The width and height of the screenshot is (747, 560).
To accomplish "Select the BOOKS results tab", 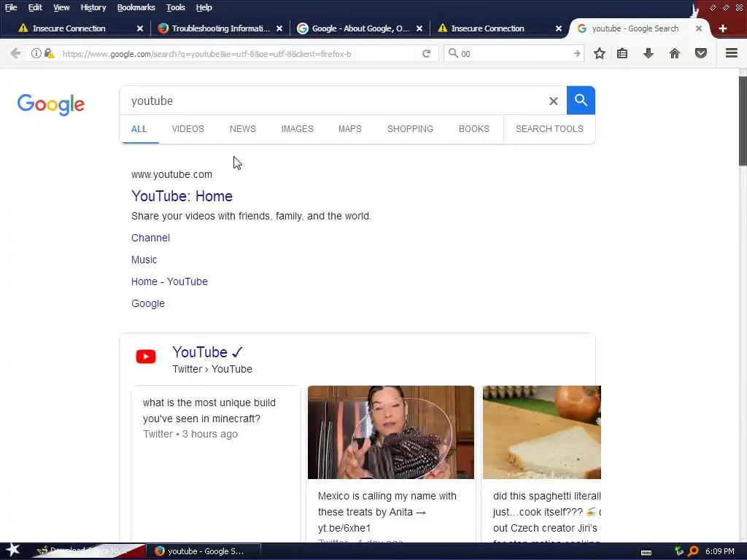I will click(x=474, y=129).
